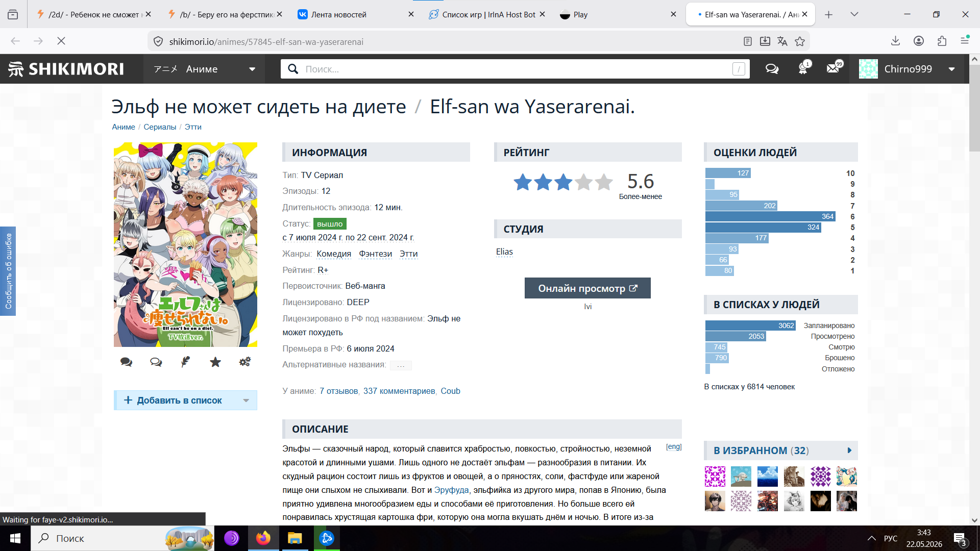Open the Firefox View icon
The width and height of the screenshot is (980, 551).
point(13,15)
